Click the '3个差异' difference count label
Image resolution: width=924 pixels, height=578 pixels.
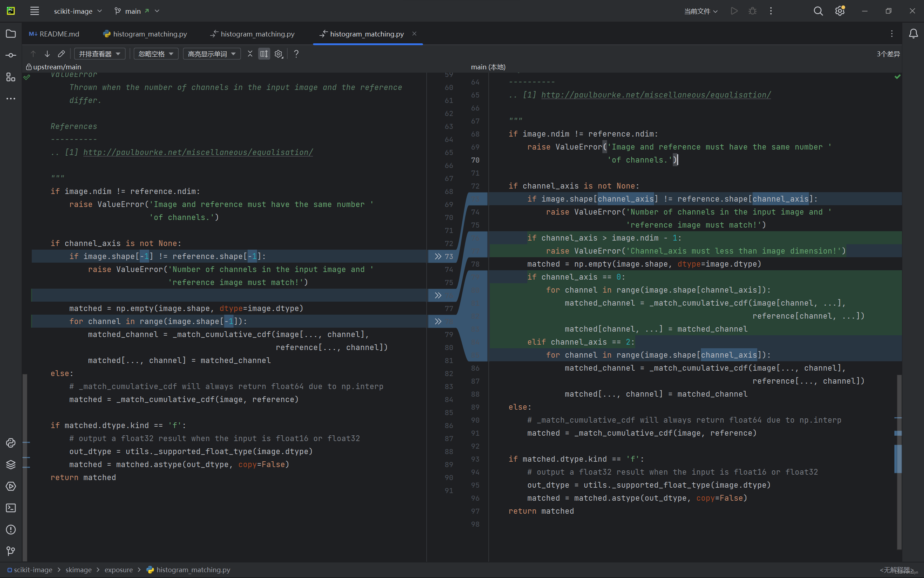pyautogui.click(x=888, y=54)
